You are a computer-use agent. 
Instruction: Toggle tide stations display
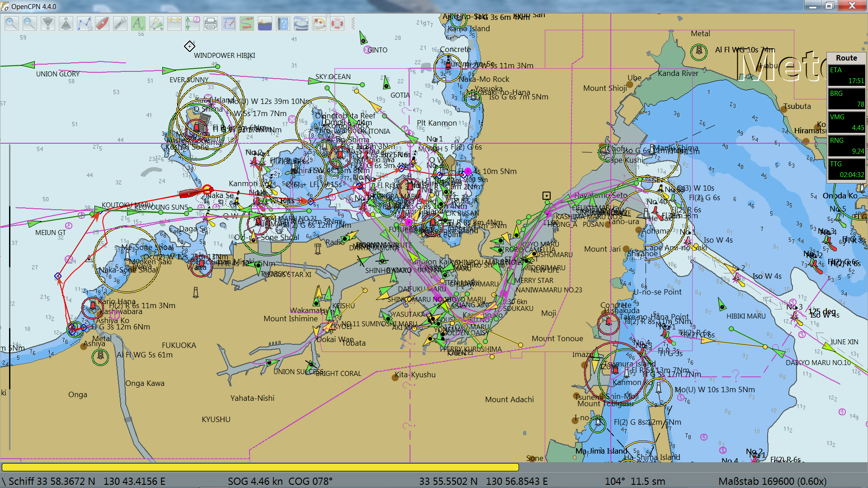click(193, 23)
